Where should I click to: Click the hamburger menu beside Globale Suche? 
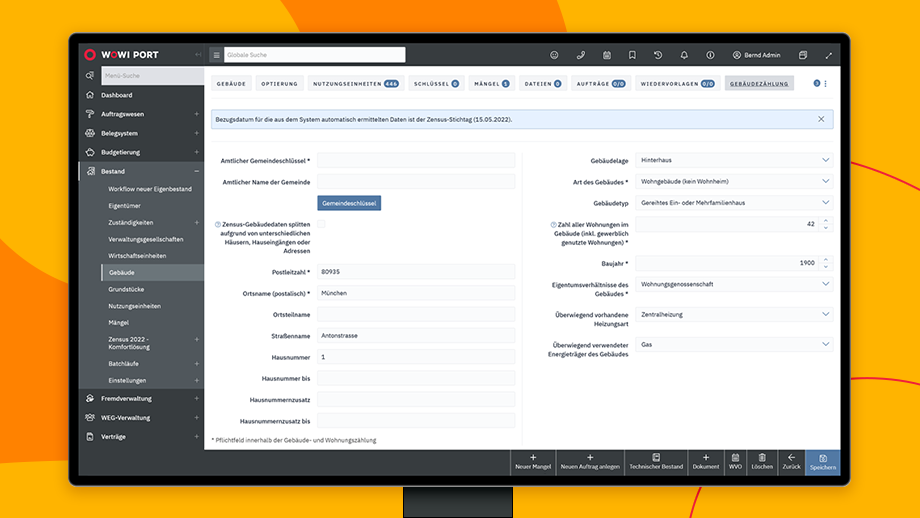(x=216, y=55)
